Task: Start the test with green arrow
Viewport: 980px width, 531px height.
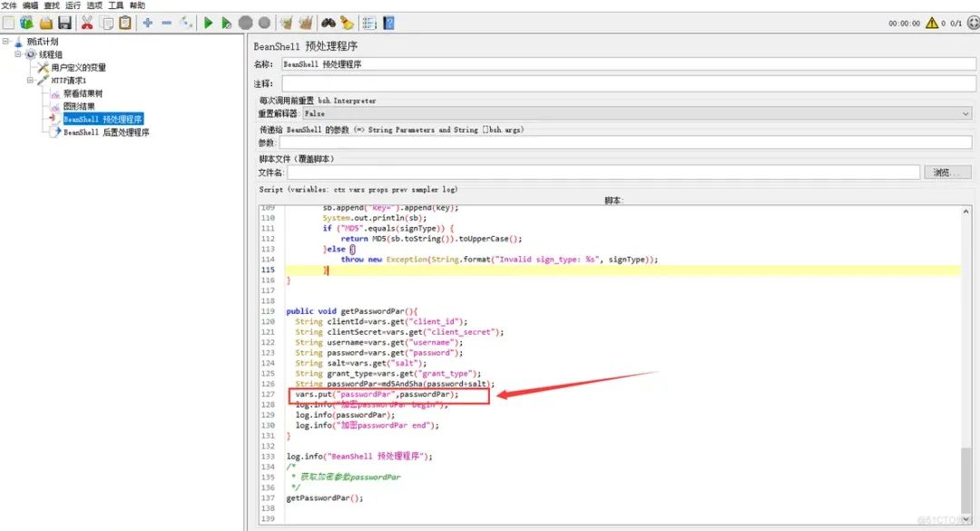Action: pos(208,23)
